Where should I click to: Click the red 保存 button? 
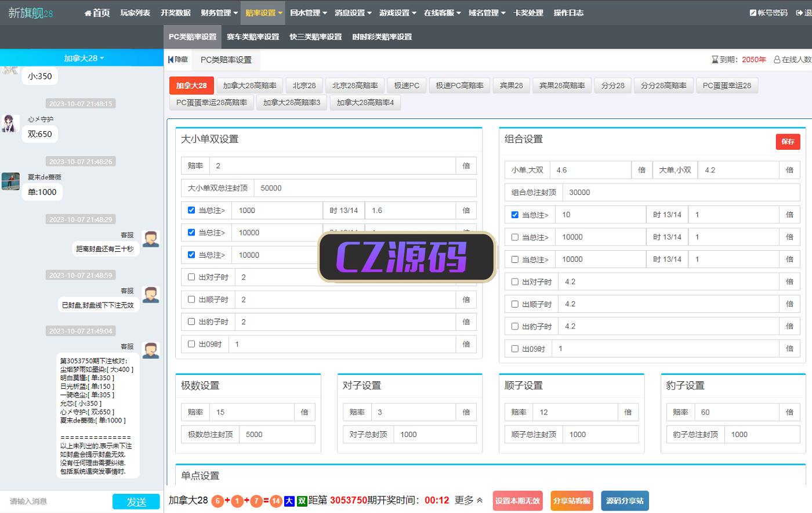(x=788, y=142)
